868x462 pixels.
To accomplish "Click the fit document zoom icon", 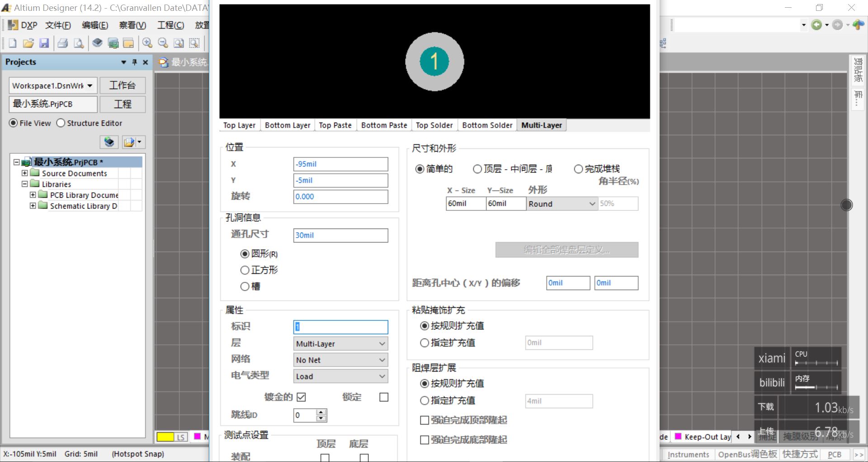I will coord(179,43).
